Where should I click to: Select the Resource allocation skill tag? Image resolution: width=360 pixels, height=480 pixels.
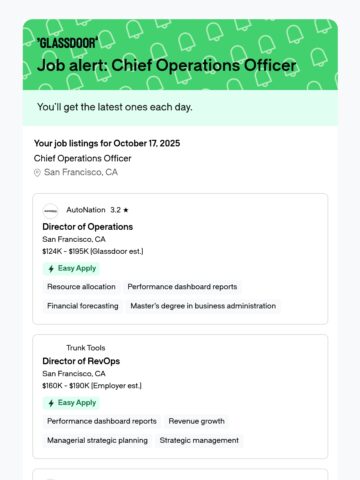81,287
